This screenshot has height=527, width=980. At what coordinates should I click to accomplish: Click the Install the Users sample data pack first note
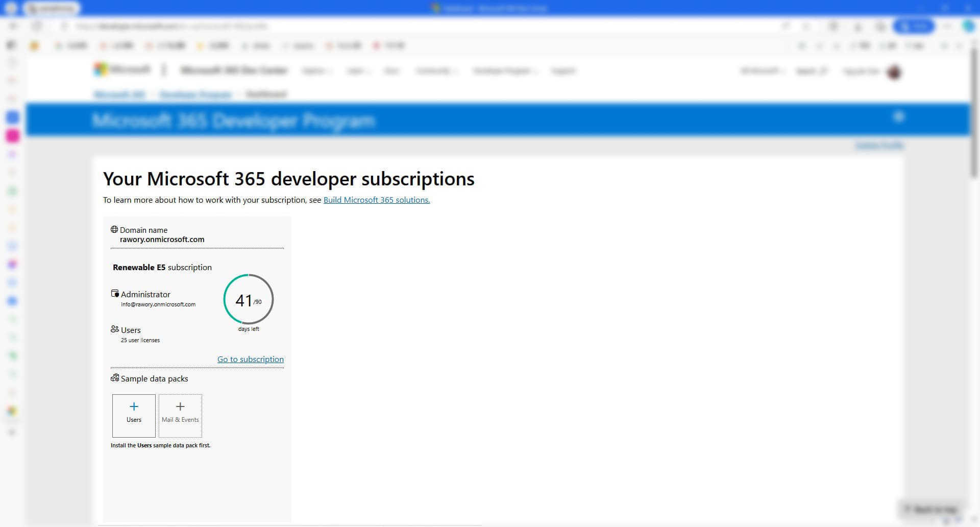point(160,445)
